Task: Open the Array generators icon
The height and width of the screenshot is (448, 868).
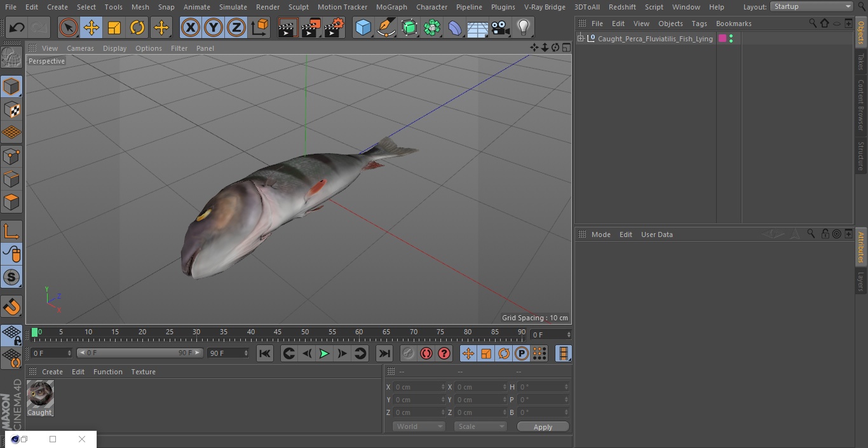Action: point(432,27)
